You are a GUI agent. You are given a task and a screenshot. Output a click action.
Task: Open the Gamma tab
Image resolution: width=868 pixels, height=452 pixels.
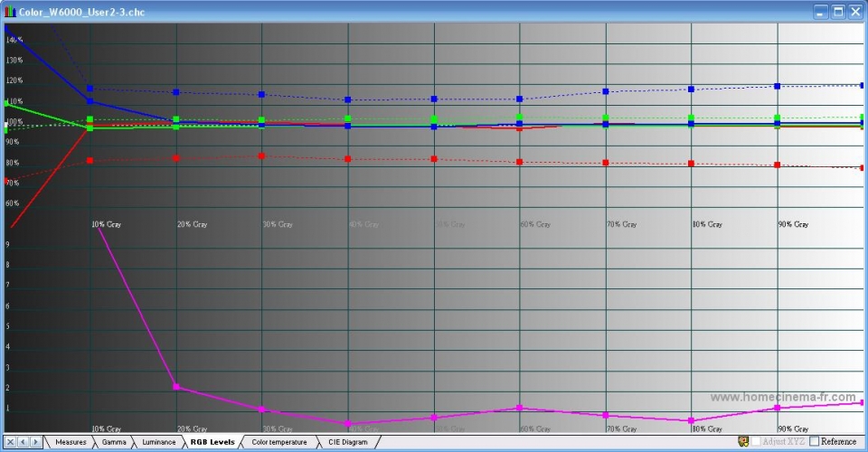[114, 442]
